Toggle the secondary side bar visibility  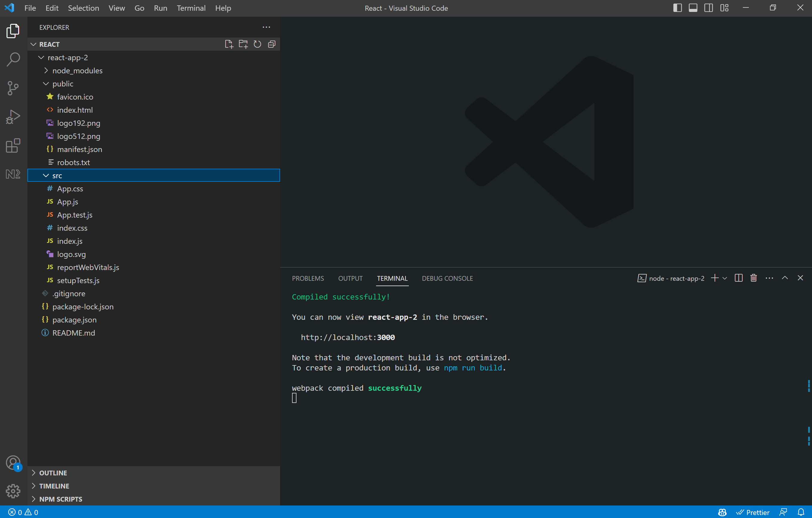[709, 8]
